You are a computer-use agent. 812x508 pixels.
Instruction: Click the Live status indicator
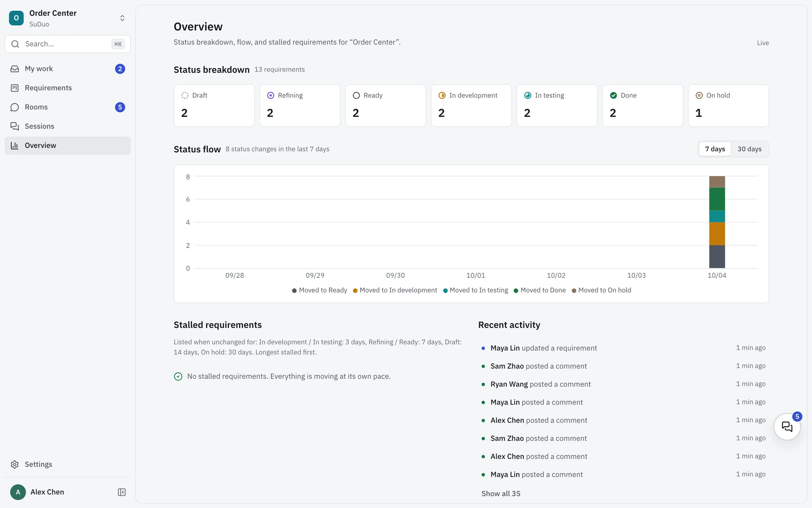click(x=763, y=43)
